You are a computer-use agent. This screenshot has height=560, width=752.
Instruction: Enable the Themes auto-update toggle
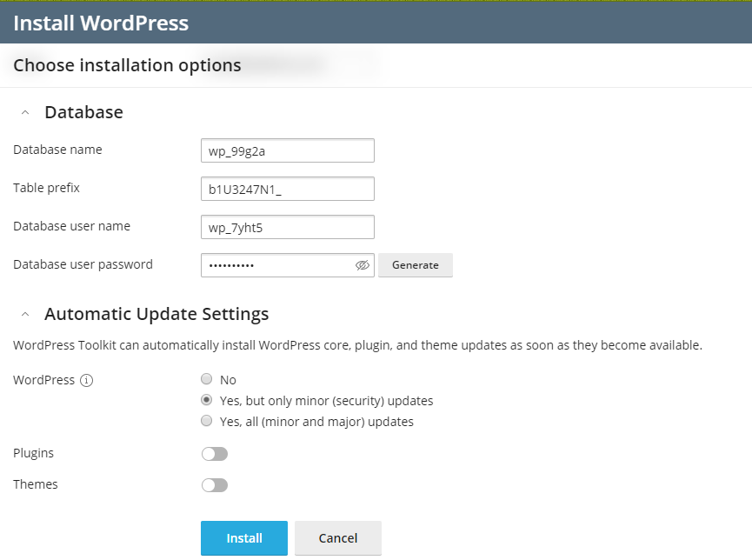point(214,485)
